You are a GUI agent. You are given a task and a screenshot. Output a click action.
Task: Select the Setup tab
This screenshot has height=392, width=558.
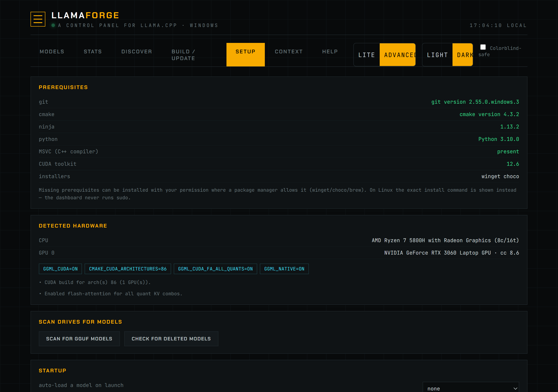[x=245, y=55]
